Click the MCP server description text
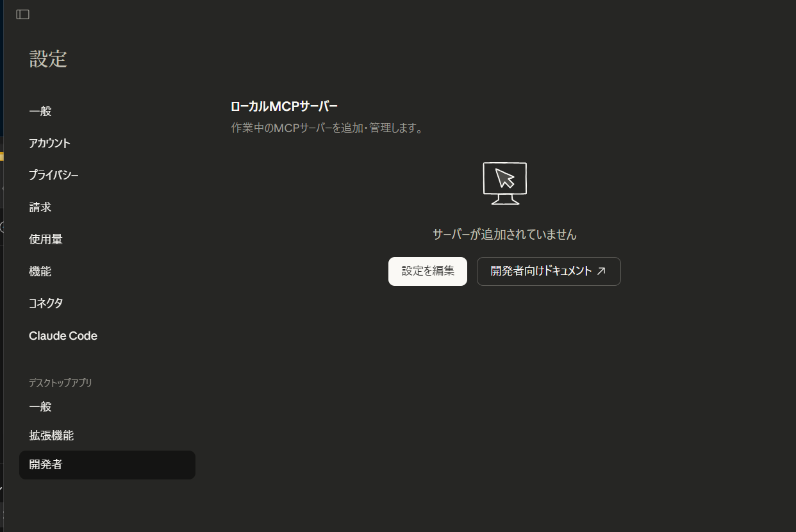Image resolution: width=796 pixels, height=532 pixels. tap(327, 128)
